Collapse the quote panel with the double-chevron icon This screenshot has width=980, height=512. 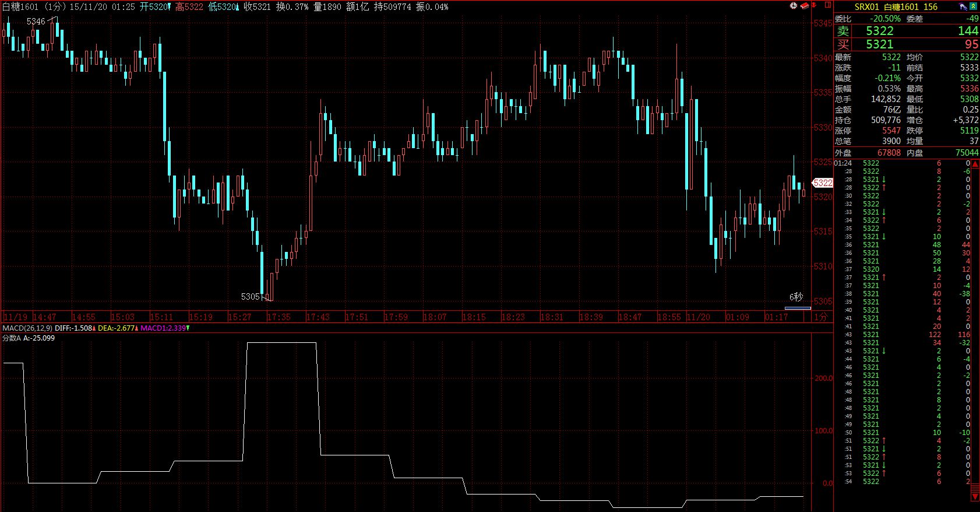(x=973, y=6)
